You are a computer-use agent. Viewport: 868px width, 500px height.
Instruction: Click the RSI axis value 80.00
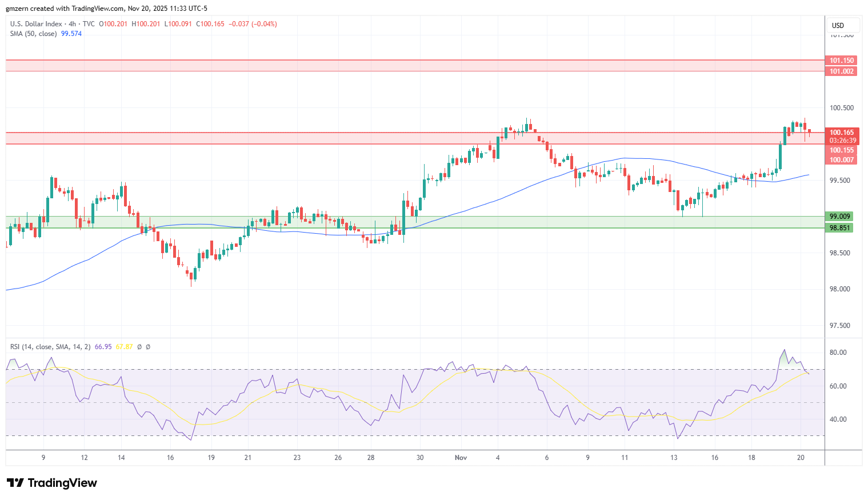(x=838, y=353)
